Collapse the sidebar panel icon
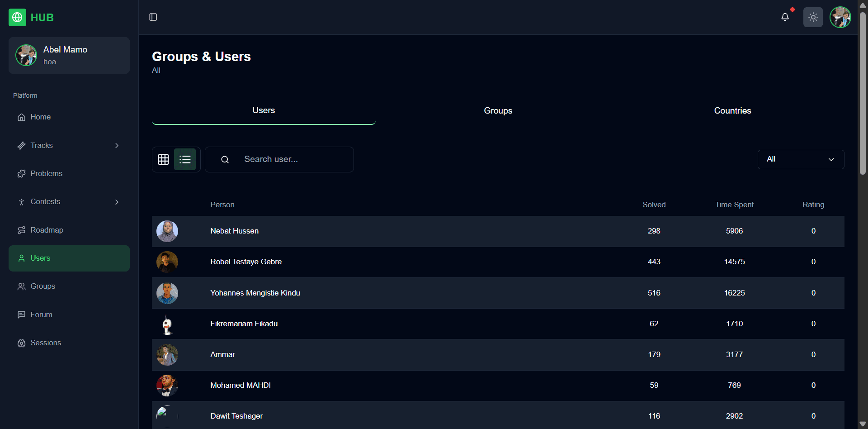The width and height of the screenshot is (868, 429). tap(153, 17)
